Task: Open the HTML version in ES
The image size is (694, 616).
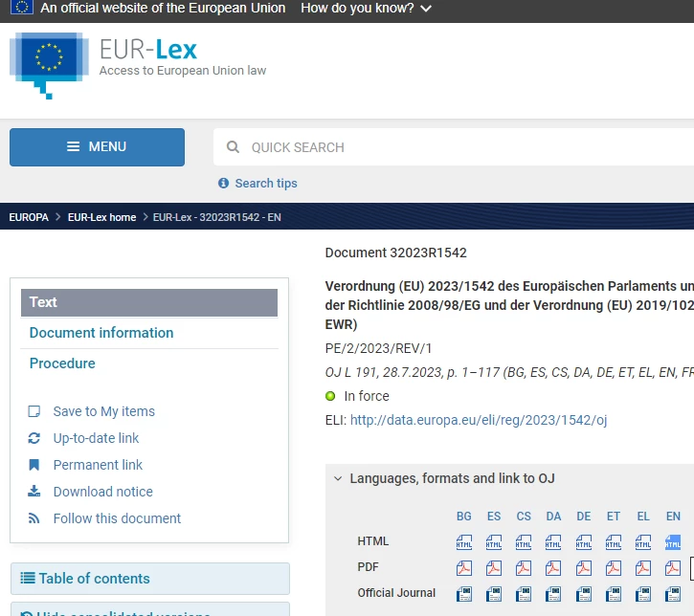Action: coord(494,542)
